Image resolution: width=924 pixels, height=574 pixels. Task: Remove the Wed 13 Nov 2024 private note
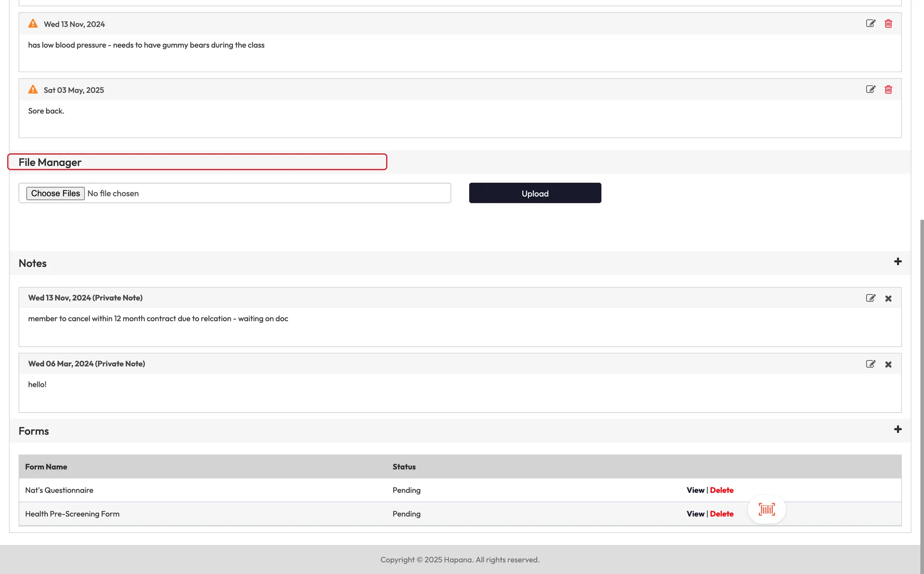pos(888,298)
